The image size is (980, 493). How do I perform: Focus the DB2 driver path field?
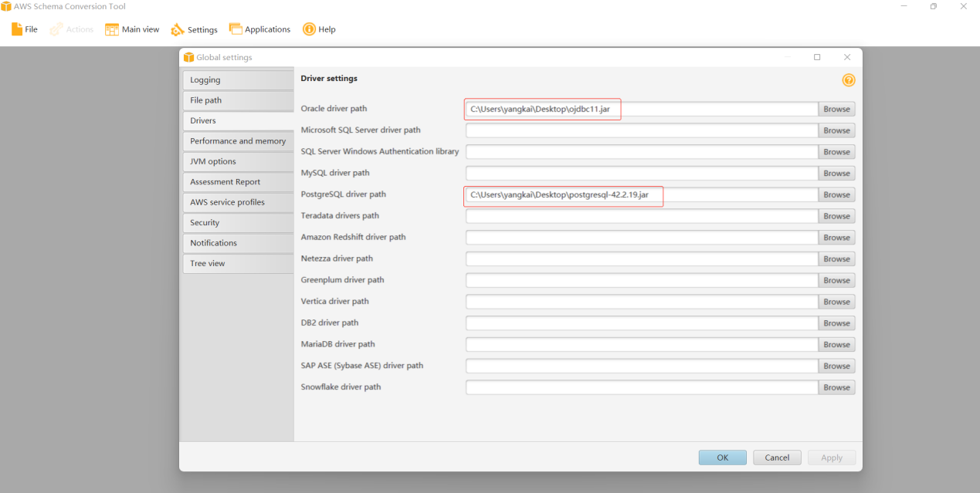click(x=642, y=323)
